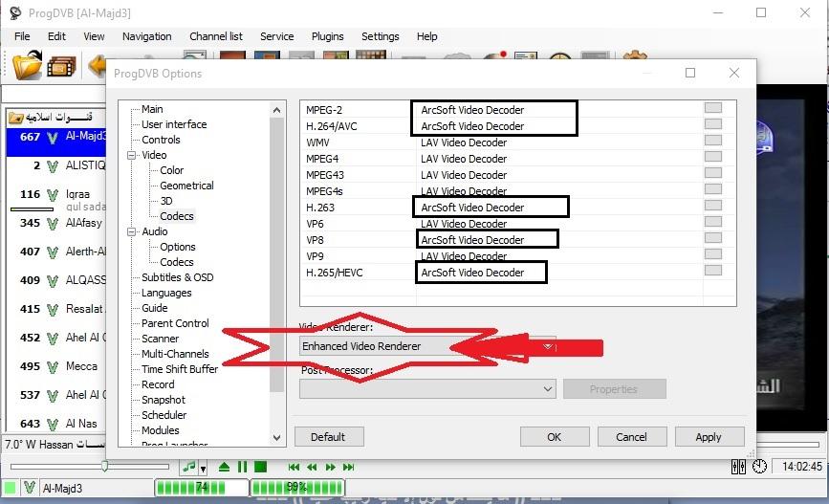Open the Settings menu
This screenshot has height=504, width=829.
[x=381, y=36]
